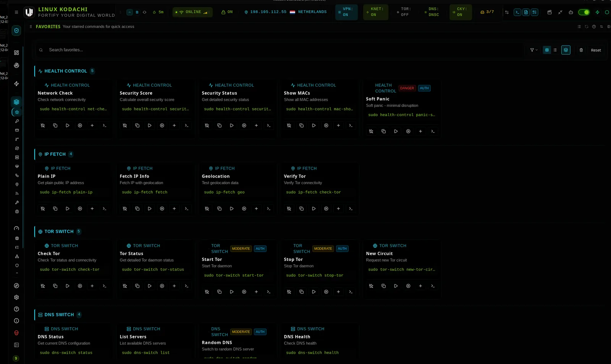The height and width of the screenshot is (364, 611).
Task: Open the settings gear in sidebar
Action: pyautogui.click(x=16, y=298)
